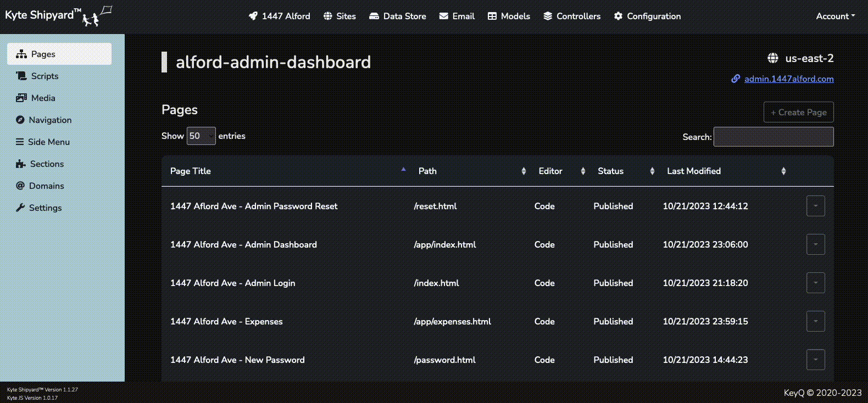Open the Models menu item
Viewport: 868px width, 403px height.
(x=509, y=16)
